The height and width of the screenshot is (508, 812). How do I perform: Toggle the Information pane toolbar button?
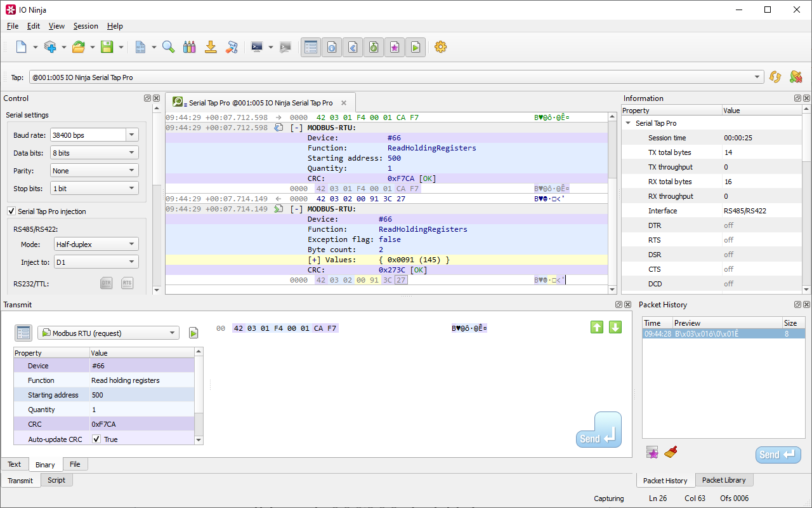click(x=332, y=47)
